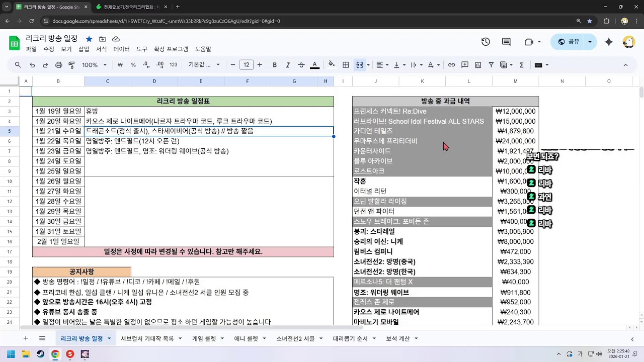Screen dimensions: 644x362
Task: Open Google account avatar
Action: (628, 42)
